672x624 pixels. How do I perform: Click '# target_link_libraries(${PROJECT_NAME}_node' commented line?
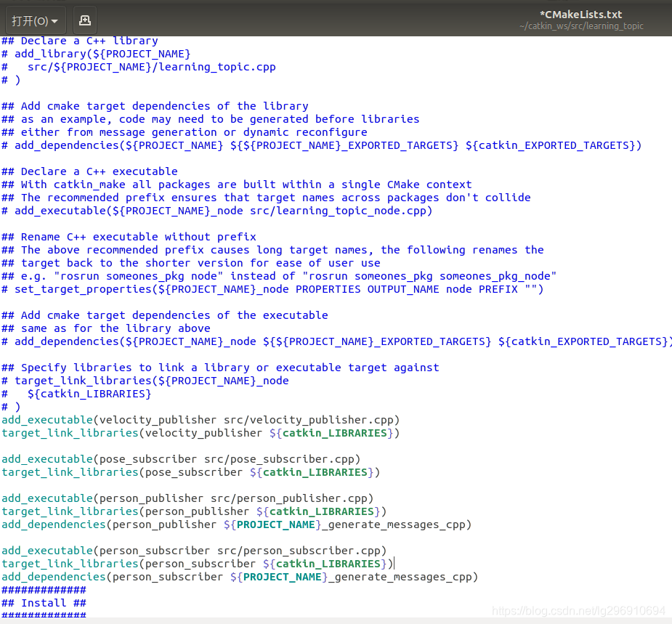point(145,381)
